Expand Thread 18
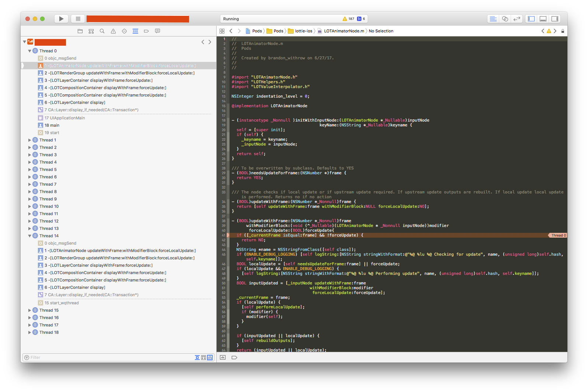This screenshot has height=392, width=588. point(30,332)
